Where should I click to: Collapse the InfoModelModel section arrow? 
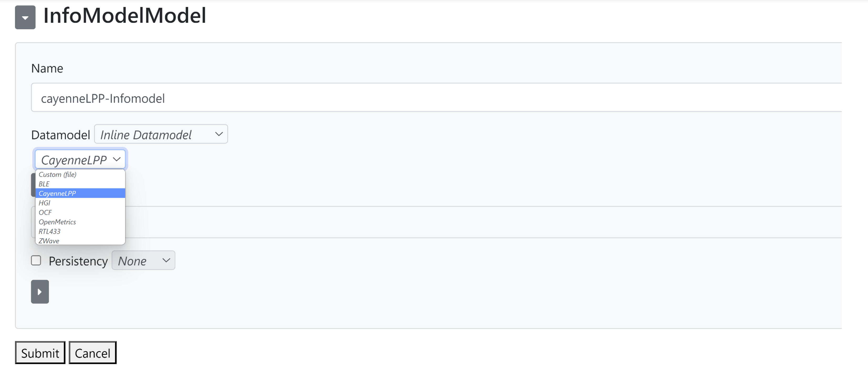[x=25, y=17]
